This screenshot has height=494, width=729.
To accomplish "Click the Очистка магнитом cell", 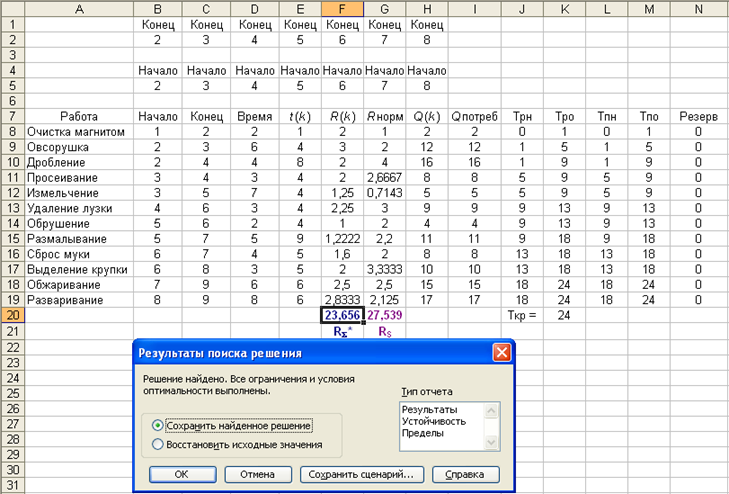I will [79, 132].
